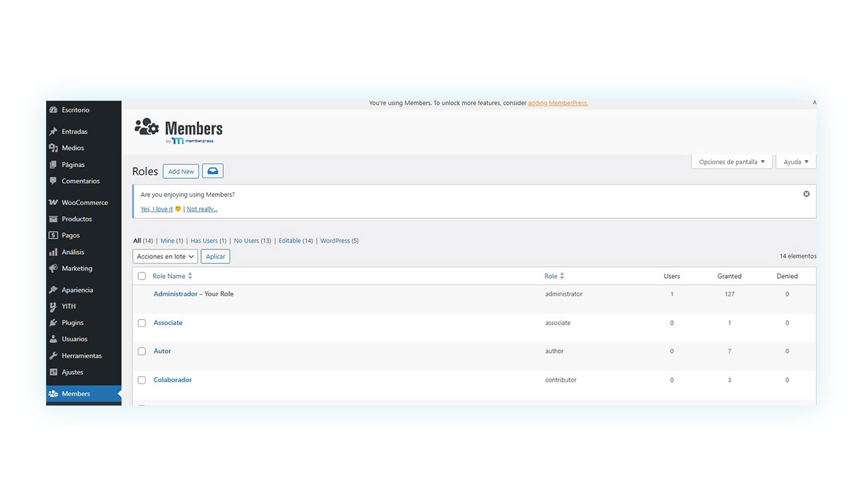
Task: Sort by Role column header
Action: 551,276
